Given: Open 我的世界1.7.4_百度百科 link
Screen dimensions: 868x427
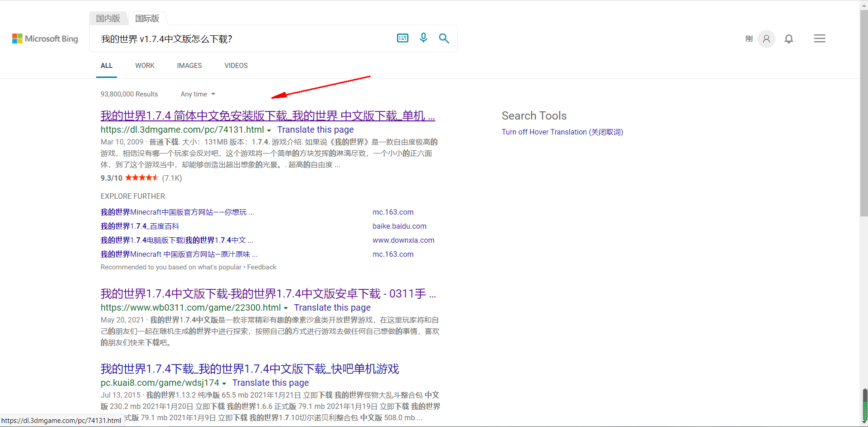Looking at the screenshot, I should tap(140, 226).
